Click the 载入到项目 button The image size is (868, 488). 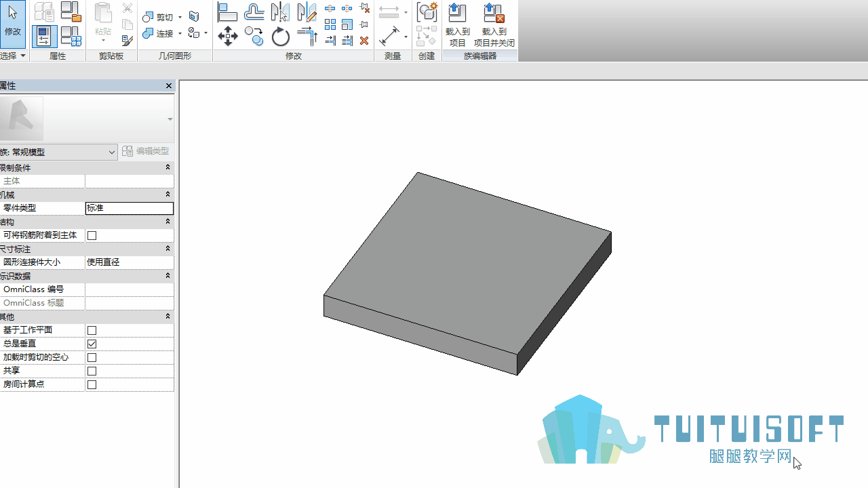[457, 24]
